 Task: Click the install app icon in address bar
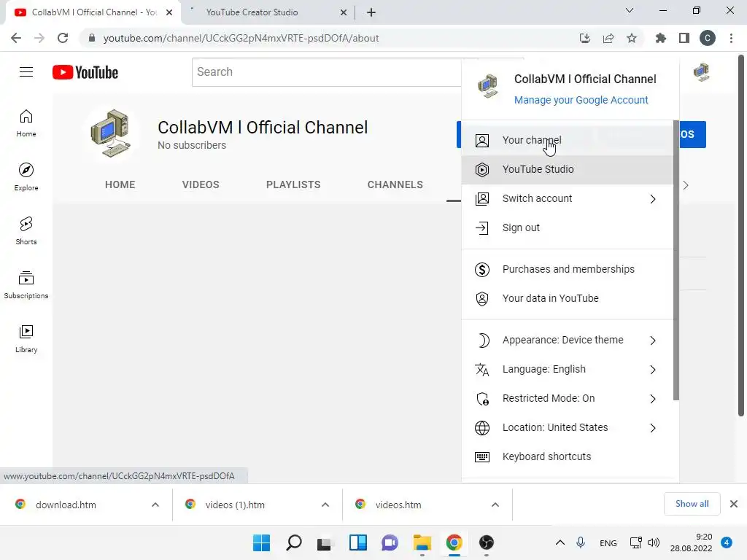(x=585, y=38)
